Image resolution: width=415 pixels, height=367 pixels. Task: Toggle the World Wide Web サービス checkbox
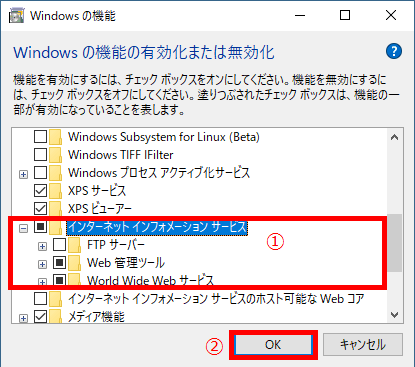(59, 280)
